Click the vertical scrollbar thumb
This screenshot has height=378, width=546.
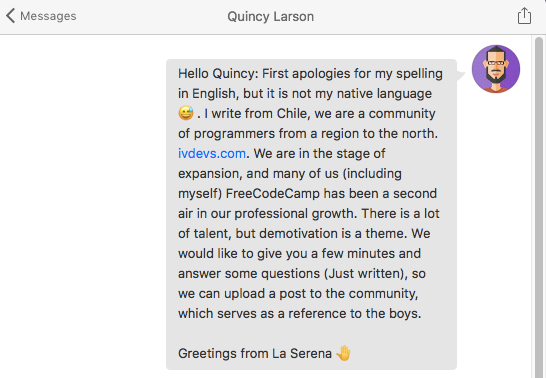point(539,205)
